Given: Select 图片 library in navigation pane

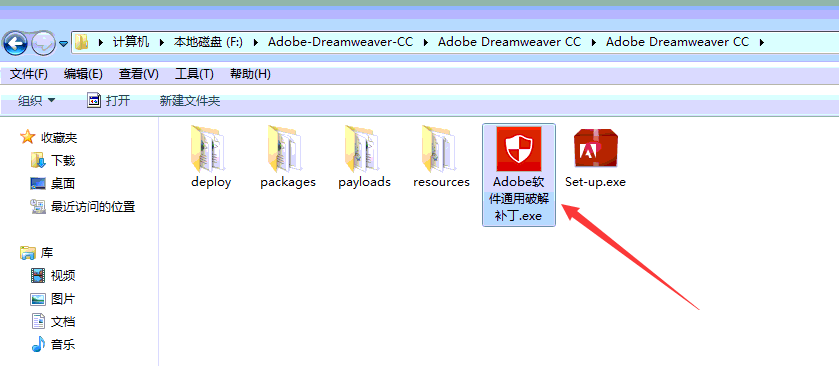Looking at the screenshot, I should 63,299.
